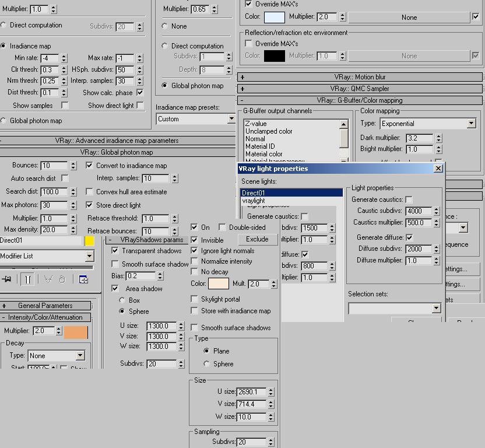Click the Pin Stack pushpin icon
485x448 pixels.
[x=6, y=279]
